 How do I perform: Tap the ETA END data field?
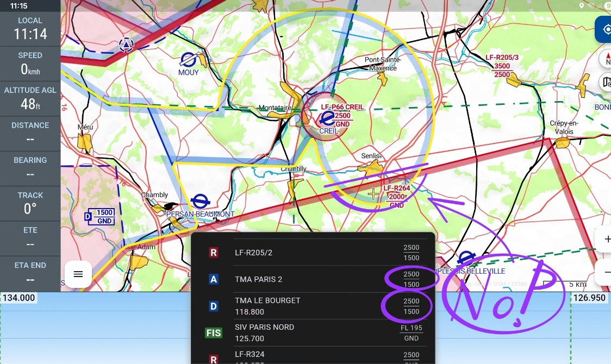coord(30,273)
